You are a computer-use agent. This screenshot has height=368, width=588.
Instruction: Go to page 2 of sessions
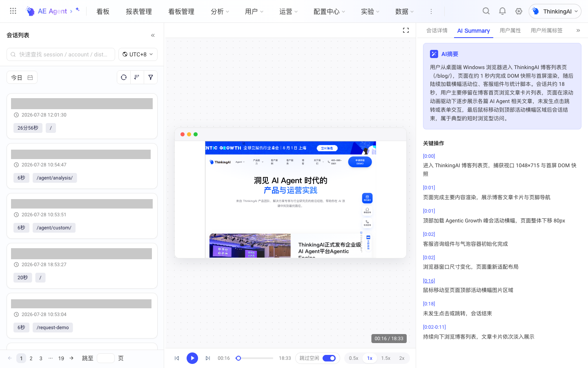(x=31, y=358)
